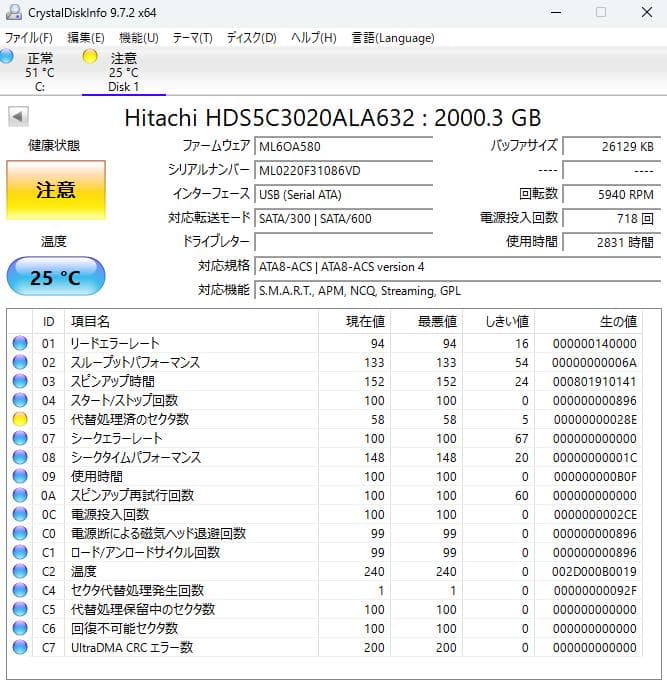Click the firmware field ML6OA580
The height and width of the screenshot is (683, 667).
click(344, 146)
